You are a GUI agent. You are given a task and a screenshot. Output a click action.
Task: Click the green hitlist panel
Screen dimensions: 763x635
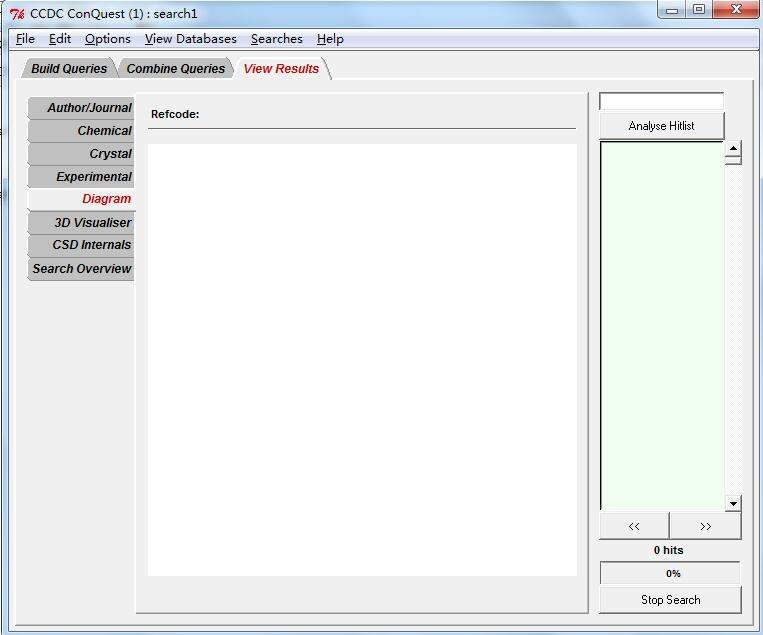tap(662, 326)
